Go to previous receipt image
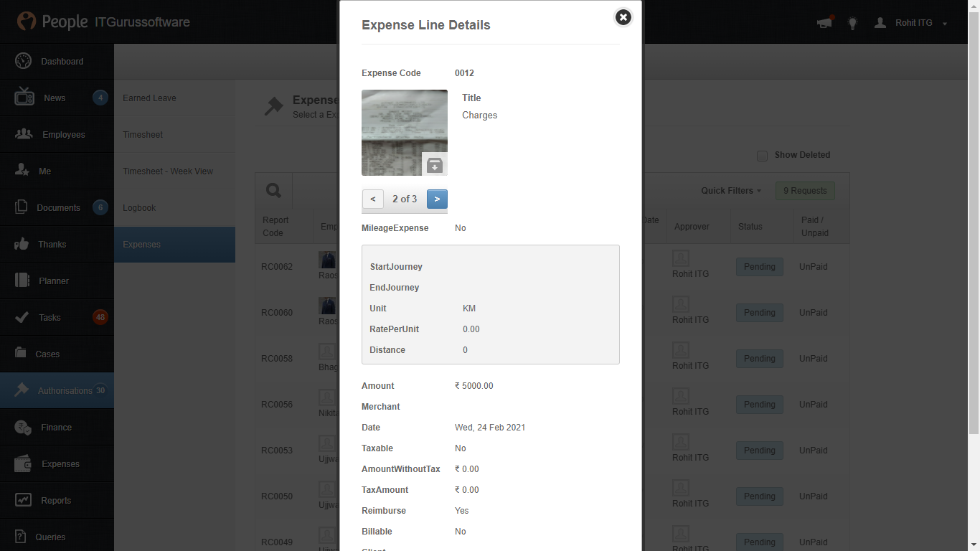The image size is (980, 551). coord(372,199)
